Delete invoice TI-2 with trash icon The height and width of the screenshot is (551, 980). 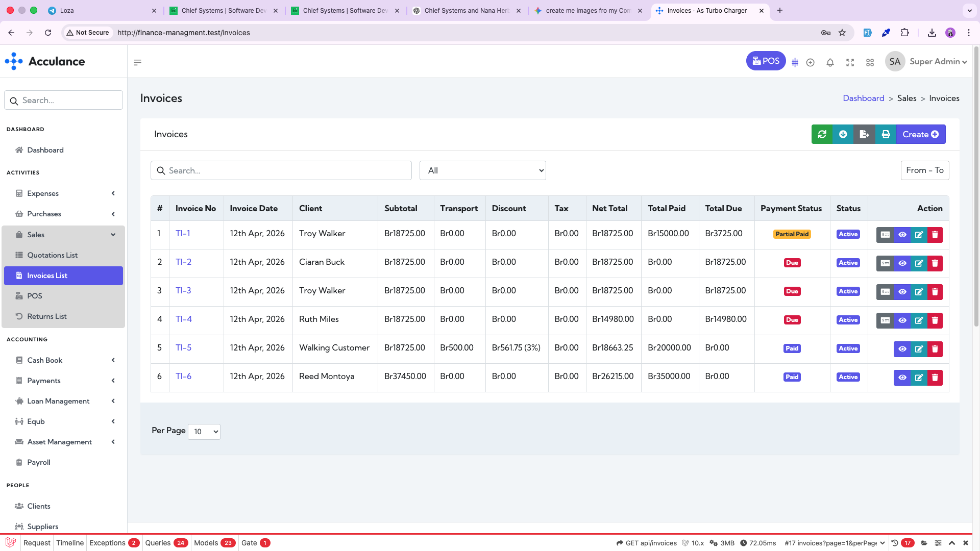click(935, 263)
